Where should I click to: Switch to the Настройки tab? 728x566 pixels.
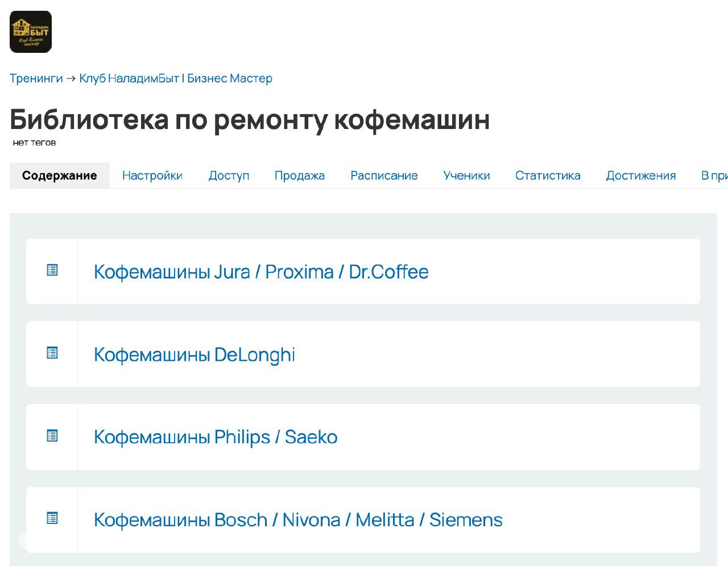(x=152, y=176)
